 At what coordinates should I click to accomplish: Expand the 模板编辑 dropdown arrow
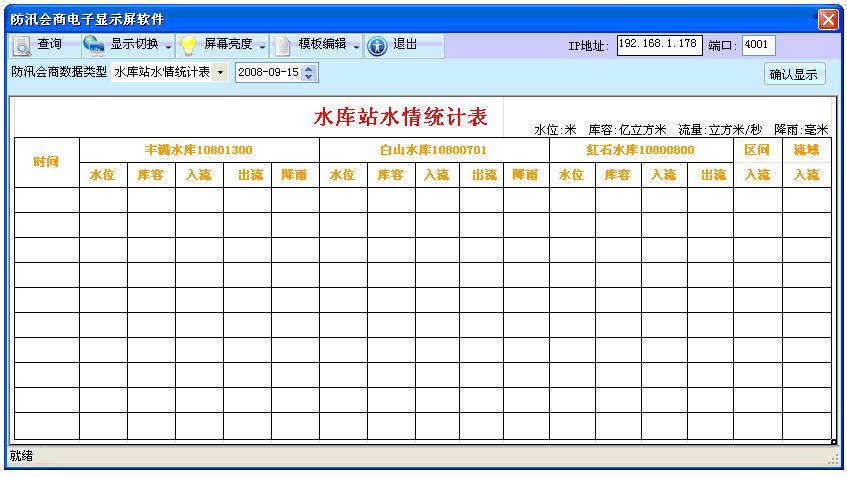[356, 47]
